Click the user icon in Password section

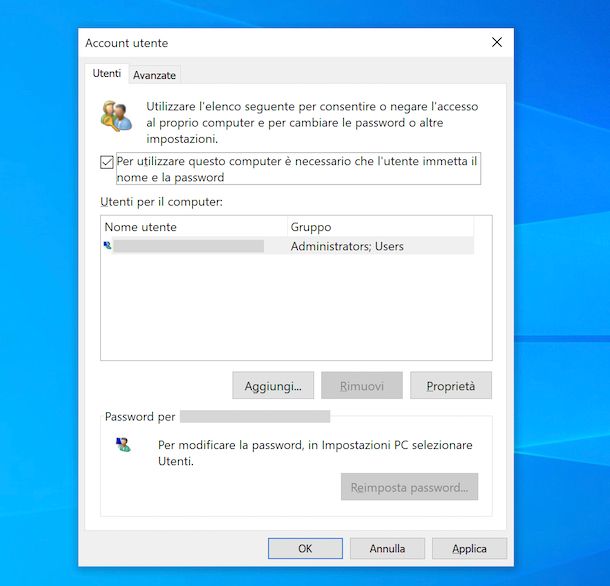coord(123,444)
